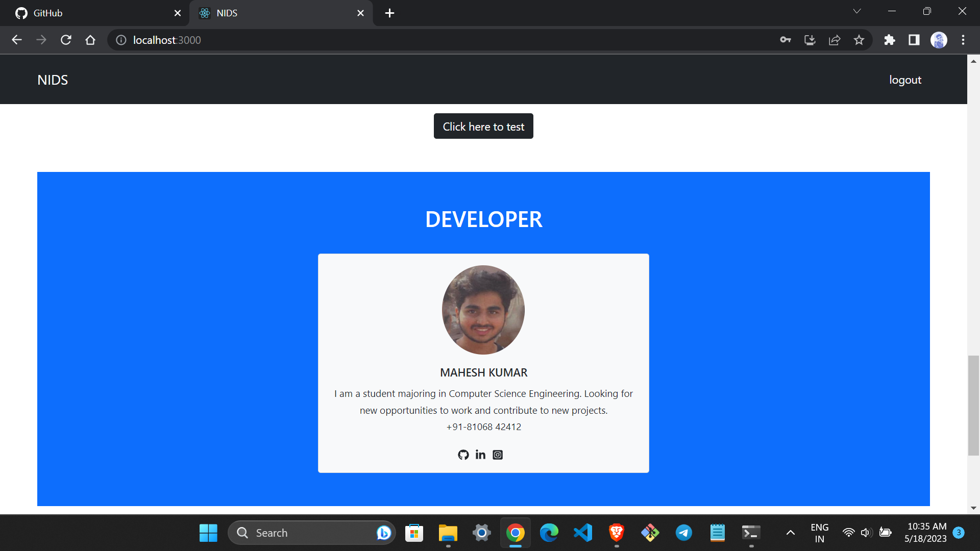Open notification badge showing 3
This screenshot has width=980, height=551.
point(959,533)
